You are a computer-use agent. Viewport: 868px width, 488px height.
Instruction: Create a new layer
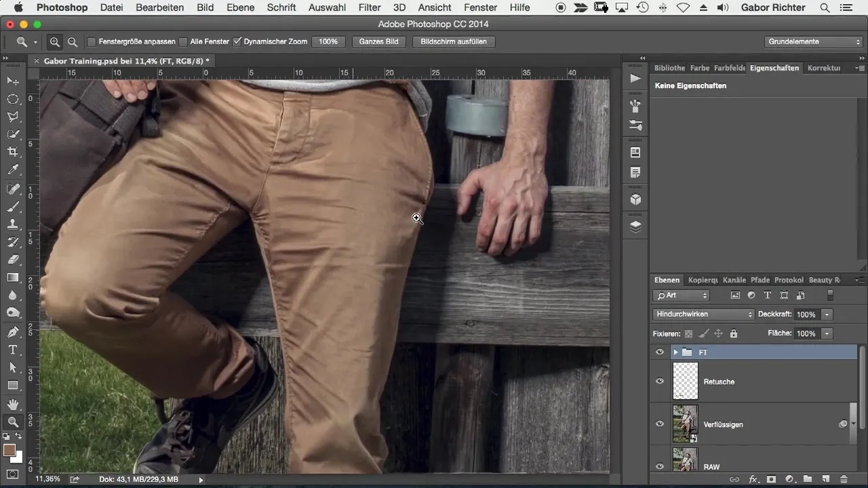(x=825, y=479)
